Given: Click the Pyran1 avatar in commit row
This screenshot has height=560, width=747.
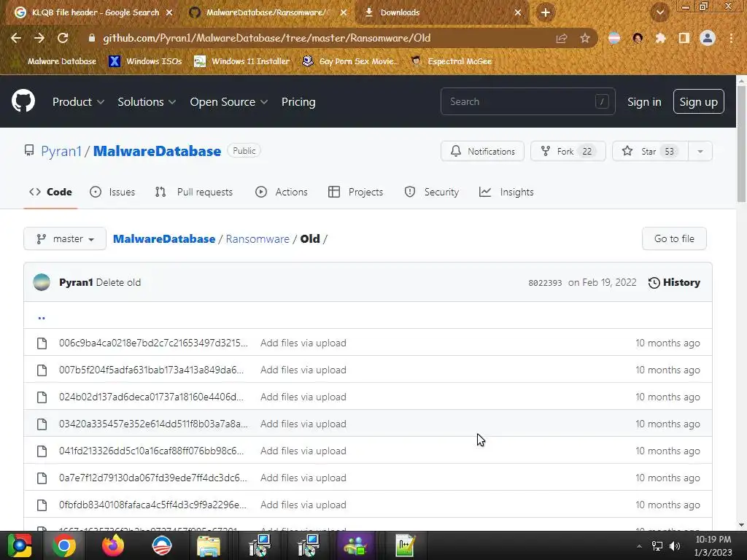Looking at the screenshot, I should (42, 282).
